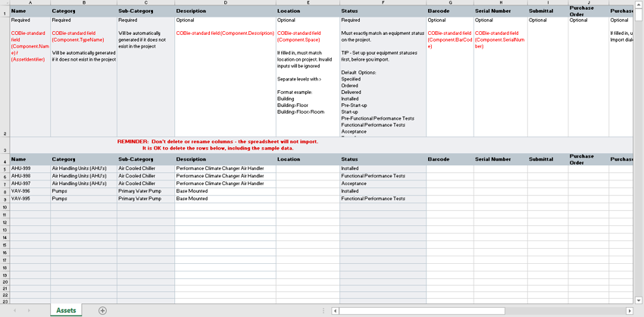Click the red REMINDER text row
This screenshot has width=644, height=317.
pos(217,145)
